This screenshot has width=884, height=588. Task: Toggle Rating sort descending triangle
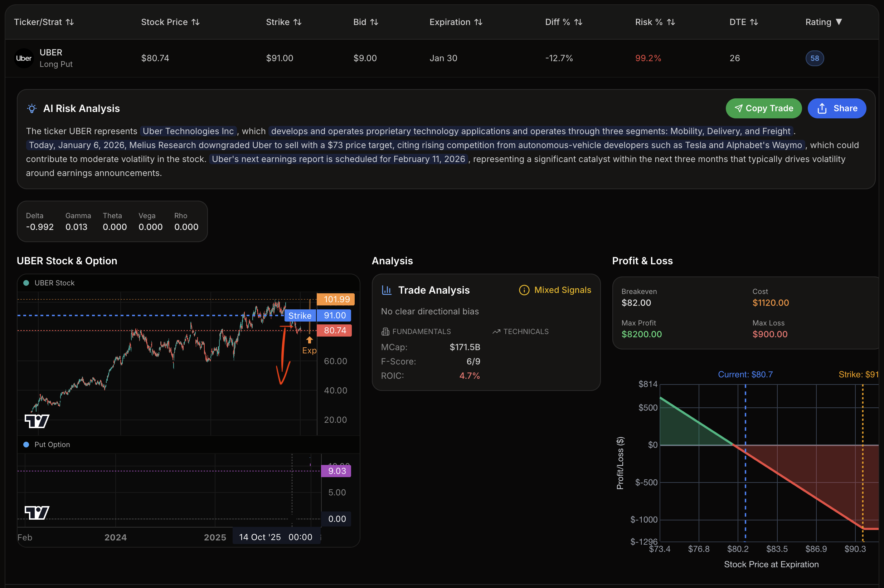point(839,22)
